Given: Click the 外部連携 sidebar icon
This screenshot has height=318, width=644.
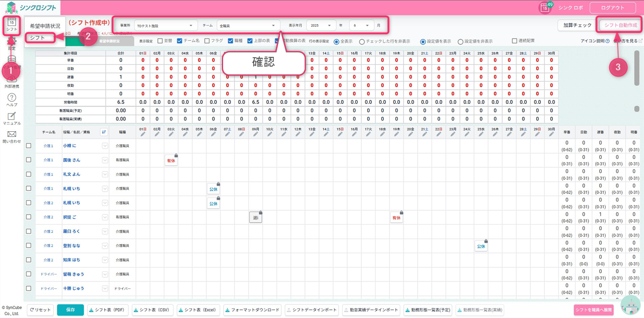Looking at the screenshot, I should pos(12,80).
